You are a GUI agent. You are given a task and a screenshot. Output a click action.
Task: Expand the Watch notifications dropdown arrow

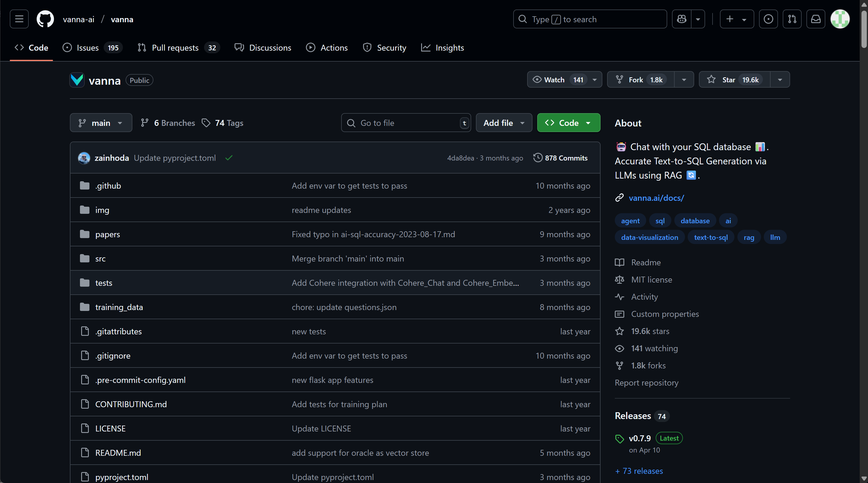pos(595,80)
